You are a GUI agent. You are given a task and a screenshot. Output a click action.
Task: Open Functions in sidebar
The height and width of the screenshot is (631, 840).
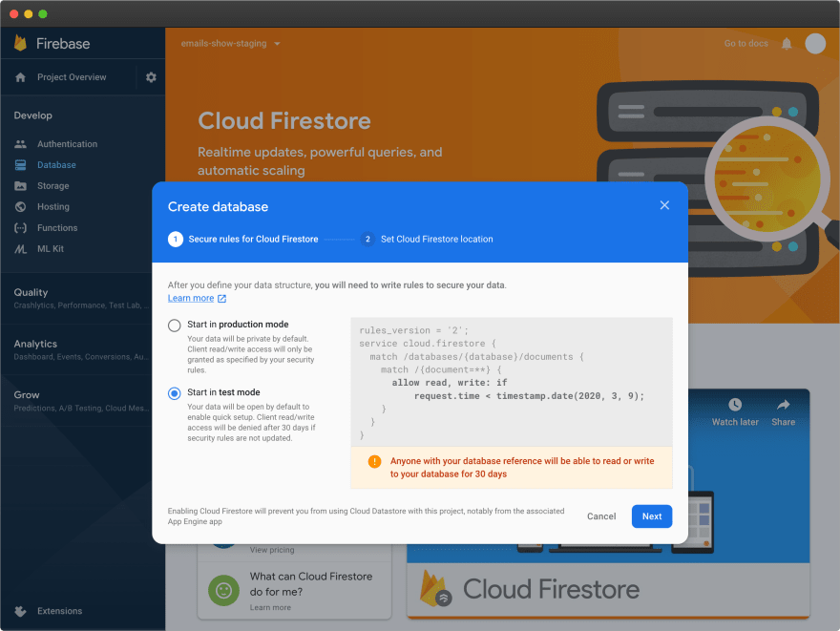pos(57,227)
